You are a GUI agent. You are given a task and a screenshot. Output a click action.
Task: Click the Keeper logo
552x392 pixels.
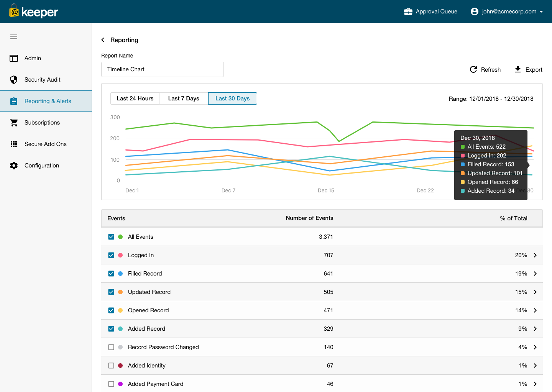pos(33,11)
